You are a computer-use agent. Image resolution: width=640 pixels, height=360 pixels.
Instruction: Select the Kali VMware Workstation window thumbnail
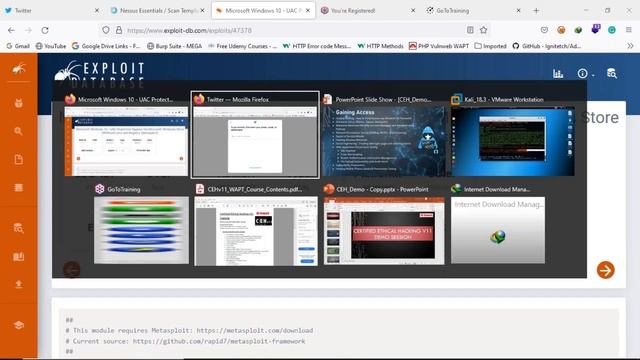tap(513, 141)
